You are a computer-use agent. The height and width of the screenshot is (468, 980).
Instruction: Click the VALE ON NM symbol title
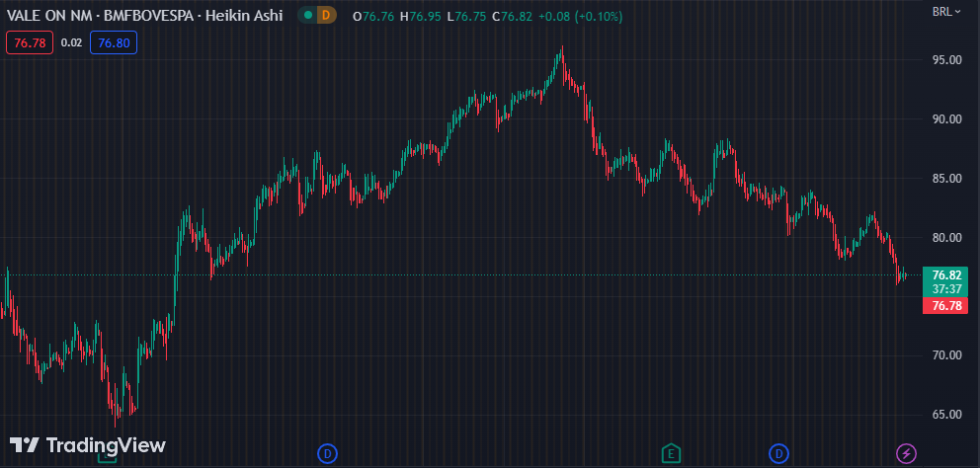(51, 16)
